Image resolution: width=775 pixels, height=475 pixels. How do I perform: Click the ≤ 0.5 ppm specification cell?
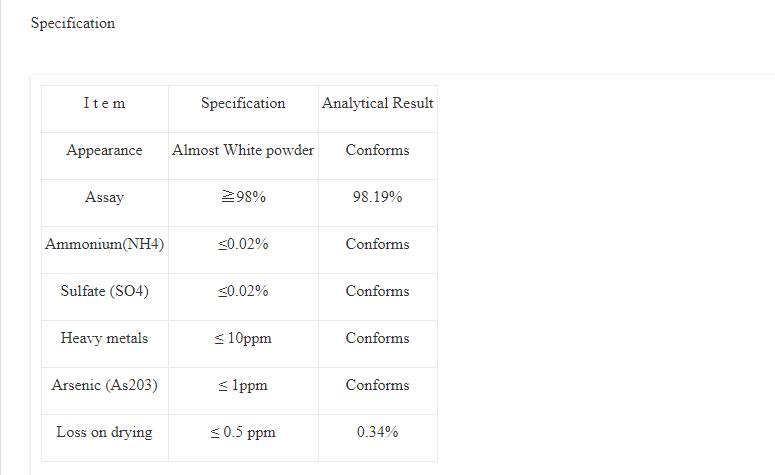243,432
